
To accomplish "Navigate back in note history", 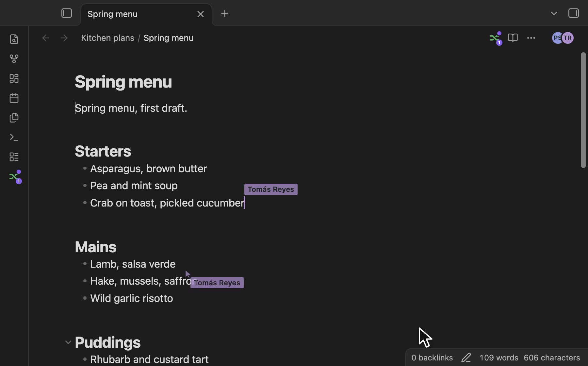I will click(x=46, y=38).
